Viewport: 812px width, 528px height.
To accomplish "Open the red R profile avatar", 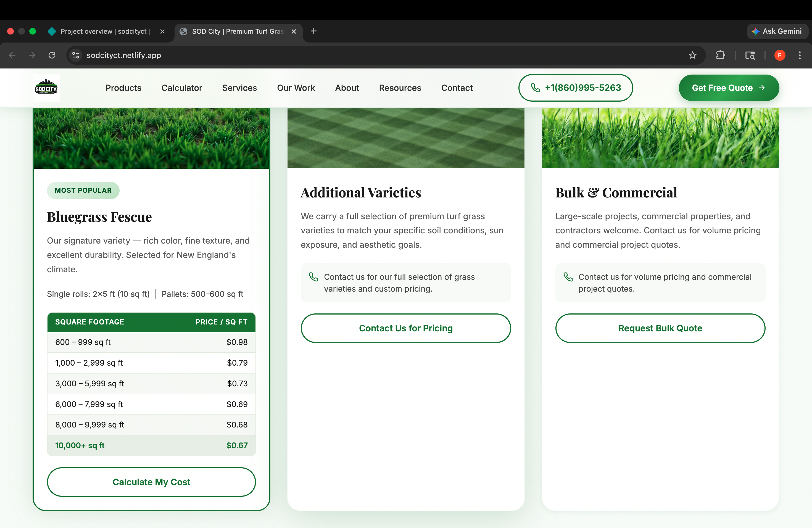I will (780, 55).
